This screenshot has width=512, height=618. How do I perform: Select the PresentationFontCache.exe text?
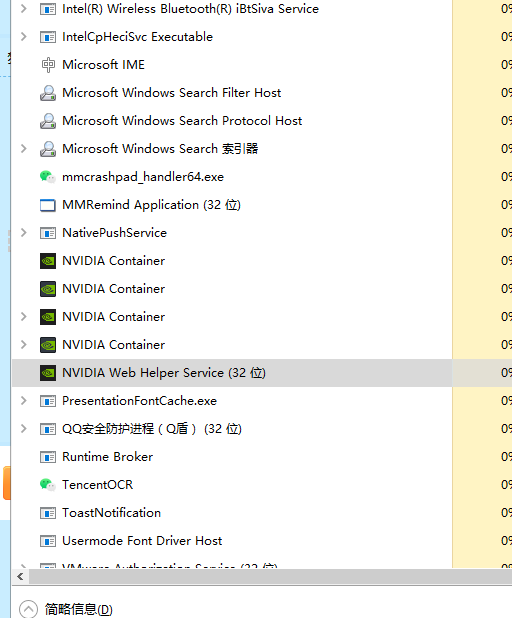[140, 400]
